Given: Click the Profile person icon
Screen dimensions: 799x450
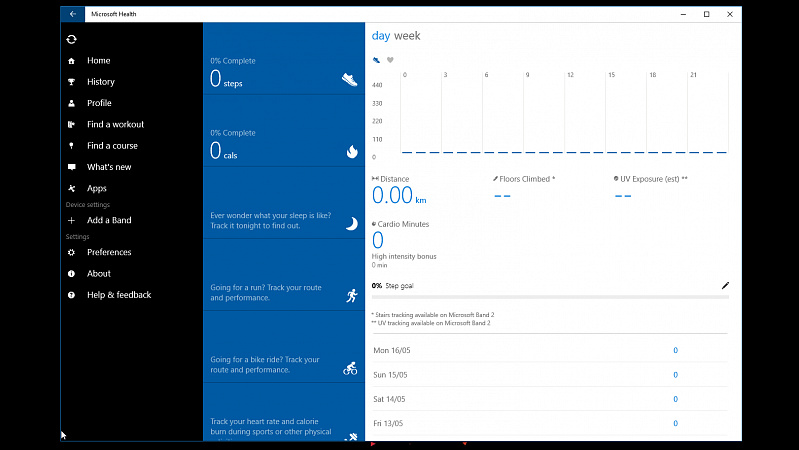Looking at the screenshot, I should pos(71,103).
